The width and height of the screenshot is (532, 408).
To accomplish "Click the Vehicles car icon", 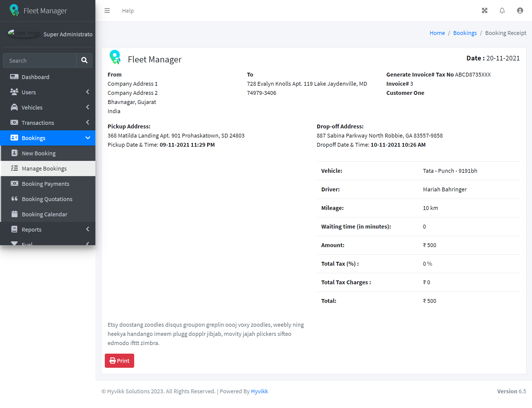I will (14, 107).
